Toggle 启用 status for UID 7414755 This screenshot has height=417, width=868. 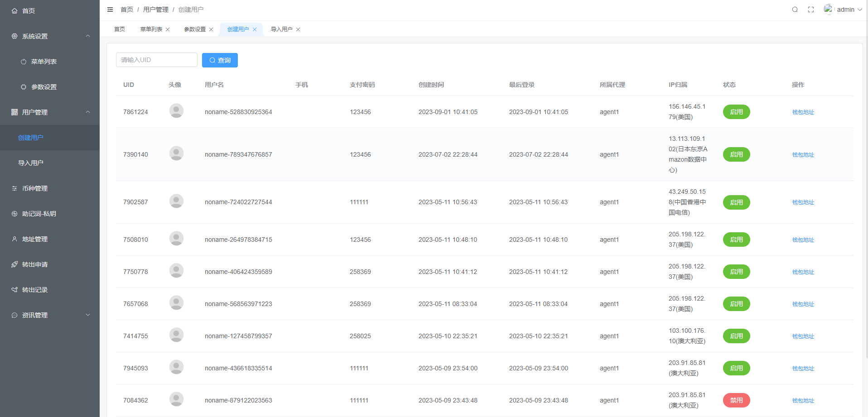coord(736,336)
